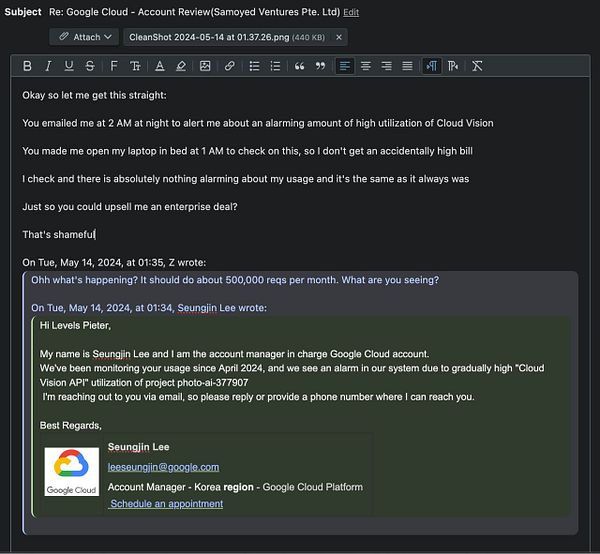This screenshot has height=554, width=600.
Task: Click the "Best Regards," line
Action: click(x=71, y=425)
